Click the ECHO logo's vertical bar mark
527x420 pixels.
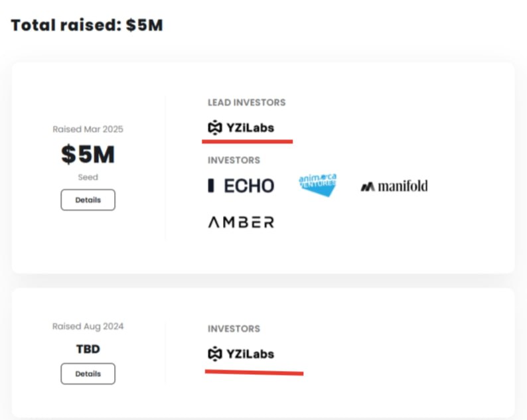click(x=210, y=186)
